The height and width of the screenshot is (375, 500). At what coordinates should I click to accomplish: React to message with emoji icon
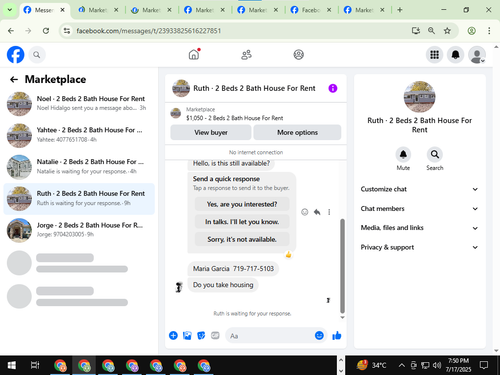(305, 212)
